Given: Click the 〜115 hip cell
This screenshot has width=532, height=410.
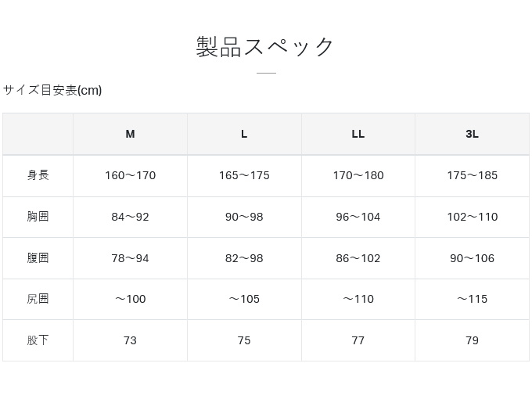Looking at the screenshot, I should (472, 299).
